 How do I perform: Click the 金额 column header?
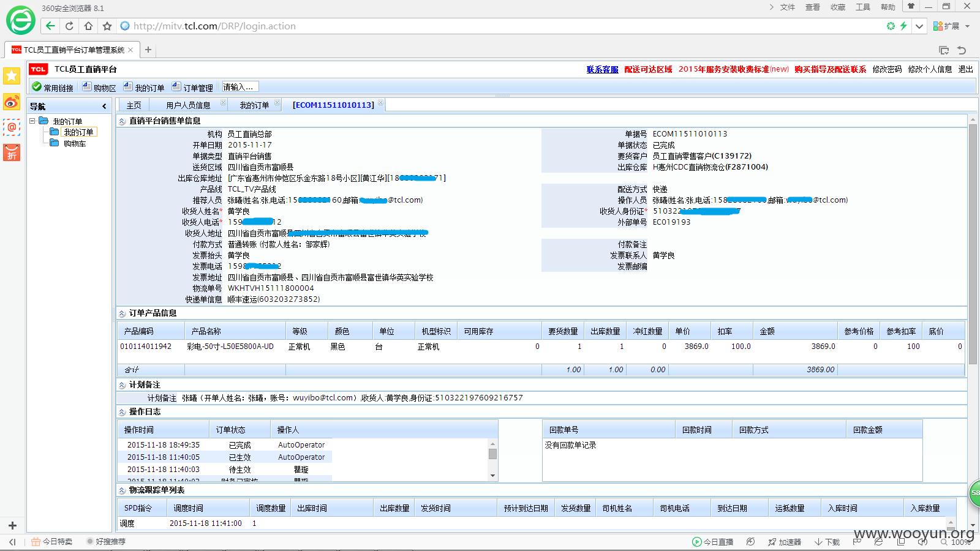795,331
